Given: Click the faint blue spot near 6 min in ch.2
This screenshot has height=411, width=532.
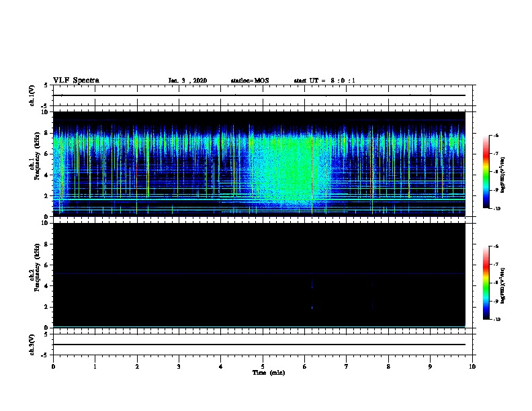Looking at the screenshot, I should pyautogui.click(x=312, y=308).
